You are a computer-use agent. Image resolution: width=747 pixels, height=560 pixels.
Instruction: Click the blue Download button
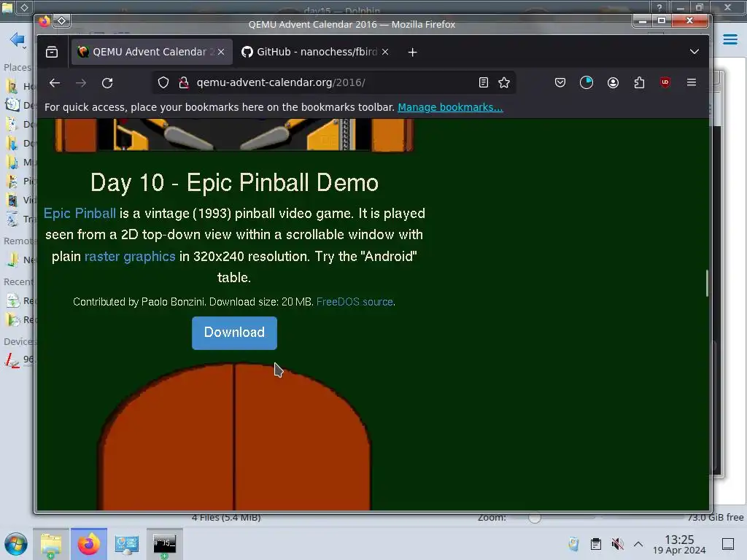(x=234, y=332)
